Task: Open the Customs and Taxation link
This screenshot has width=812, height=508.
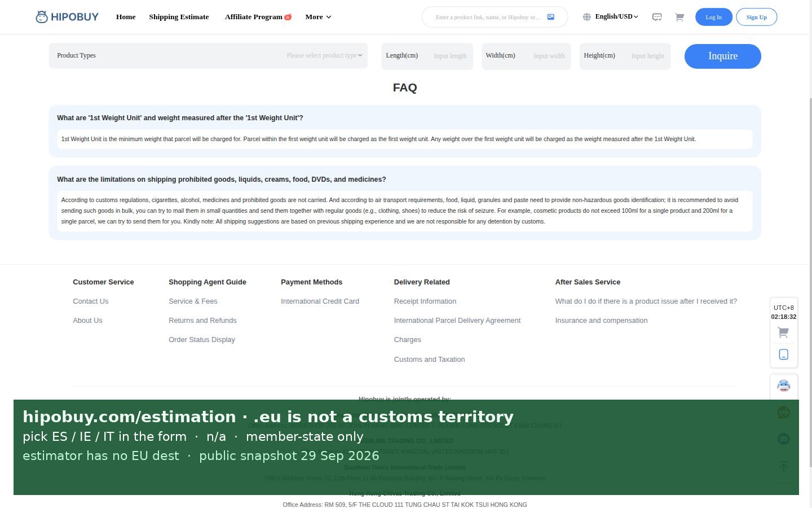Action: (430, 360)
